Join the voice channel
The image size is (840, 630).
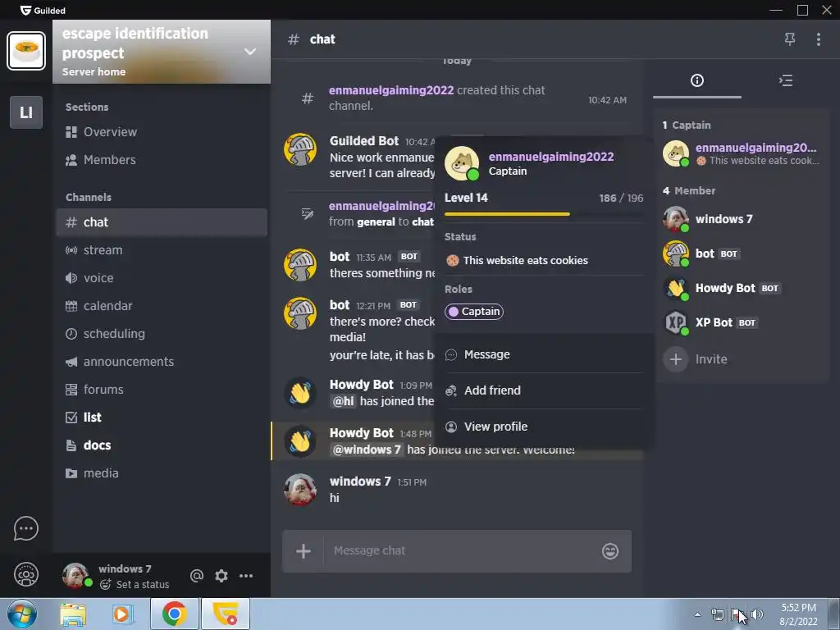tap(162, 278)
